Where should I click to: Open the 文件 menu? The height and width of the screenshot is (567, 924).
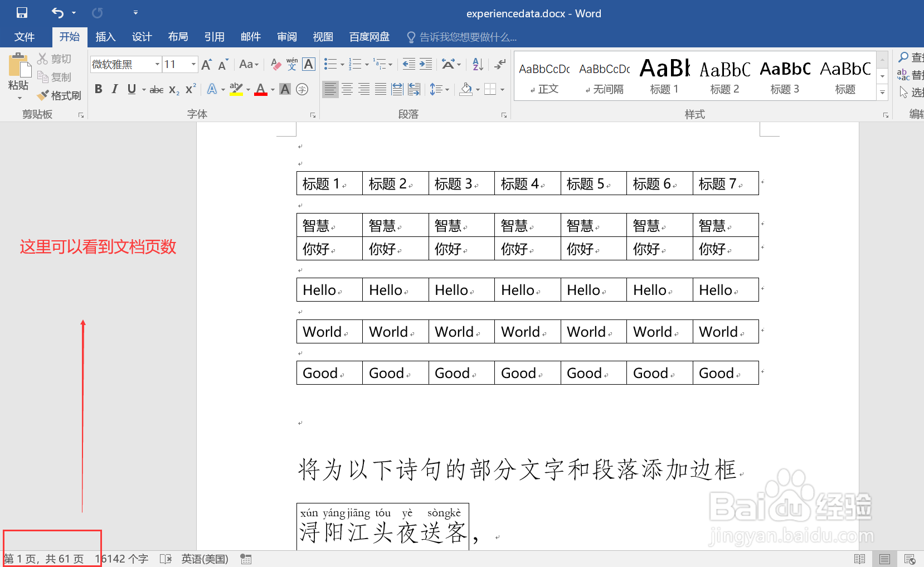25,37
